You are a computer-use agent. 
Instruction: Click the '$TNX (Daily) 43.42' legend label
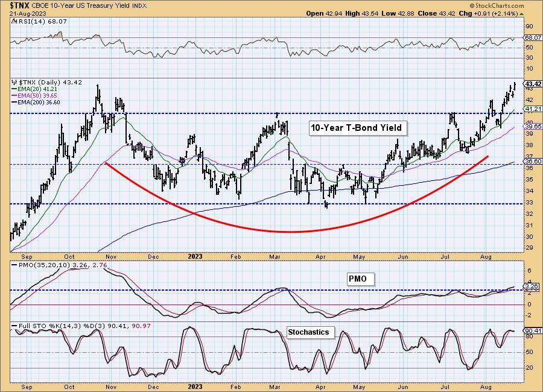coord(50,83)
